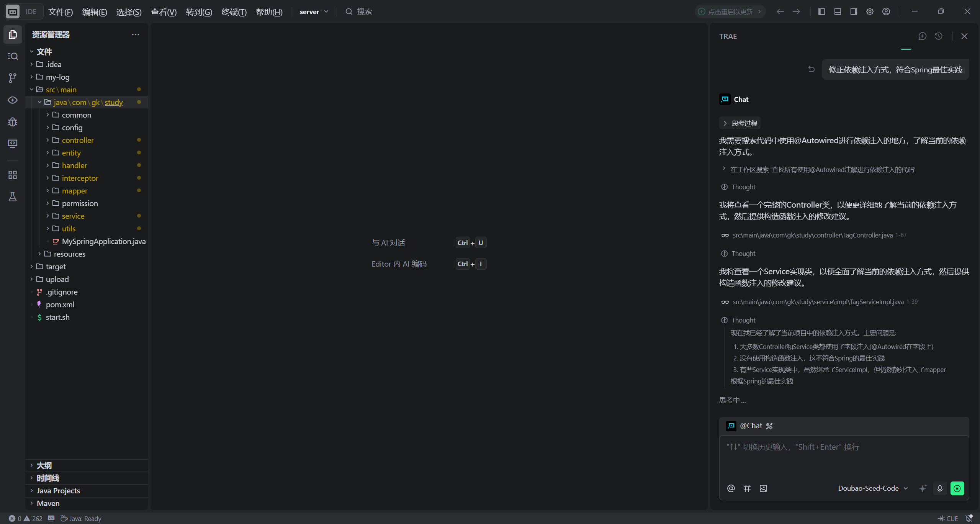Toggle the primary left sidebar layout

coord(821,11)
